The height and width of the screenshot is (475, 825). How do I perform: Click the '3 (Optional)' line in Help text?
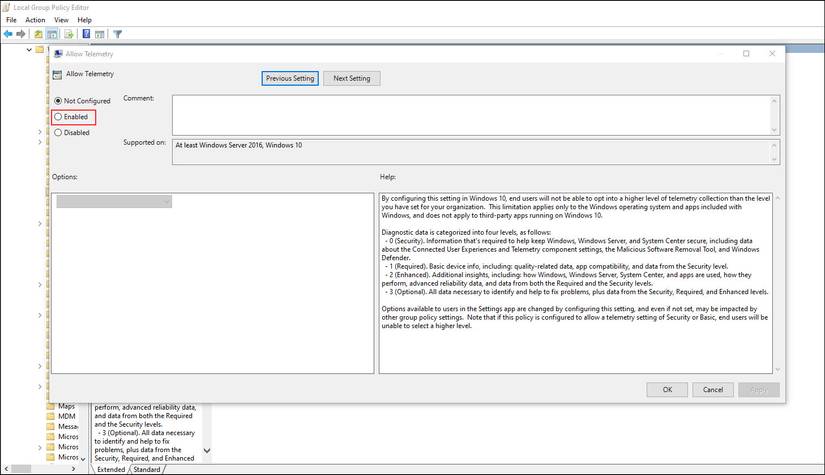point(576,292)
